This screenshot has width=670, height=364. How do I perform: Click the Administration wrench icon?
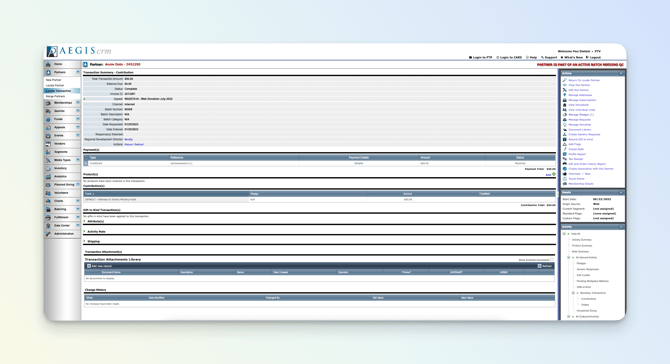point(48,234)
